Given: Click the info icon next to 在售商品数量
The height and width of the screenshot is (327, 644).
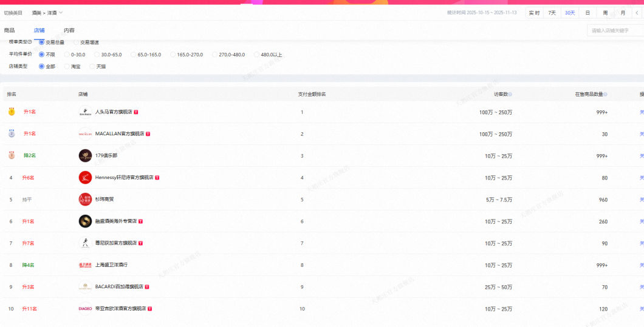Looking at the screenshot, I should [605, 95].
